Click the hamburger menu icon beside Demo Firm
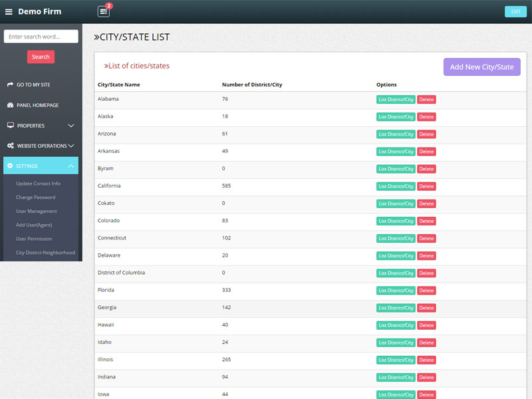Screen dimensions: 532x399 [9, 12]
